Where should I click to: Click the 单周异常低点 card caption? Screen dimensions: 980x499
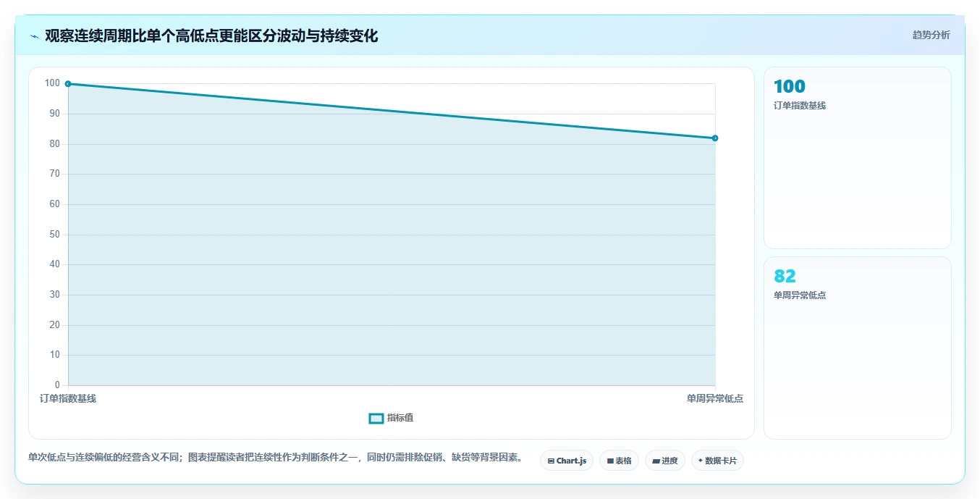click(800, 295)
